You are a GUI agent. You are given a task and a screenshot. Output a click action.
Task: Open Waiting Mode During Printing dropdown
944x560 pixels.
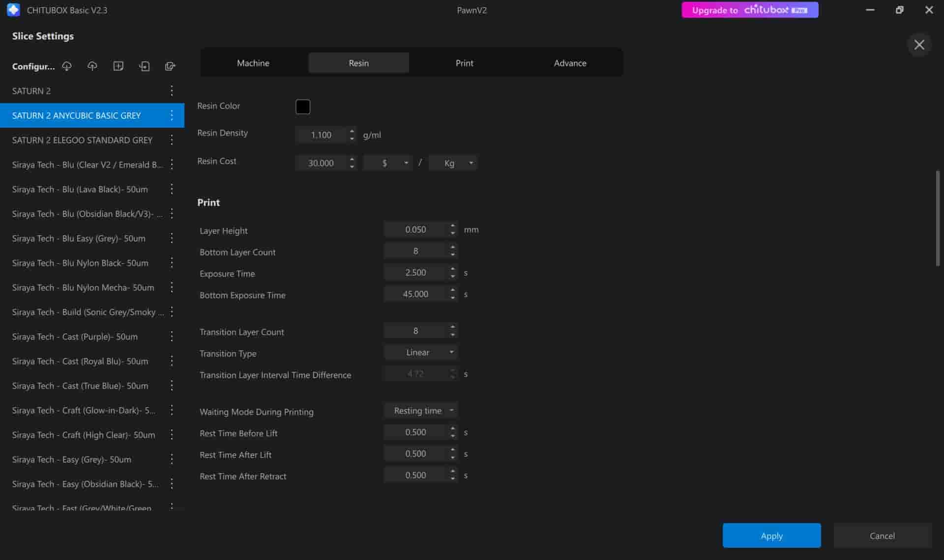pyautogui.click(x=420, y=411)
